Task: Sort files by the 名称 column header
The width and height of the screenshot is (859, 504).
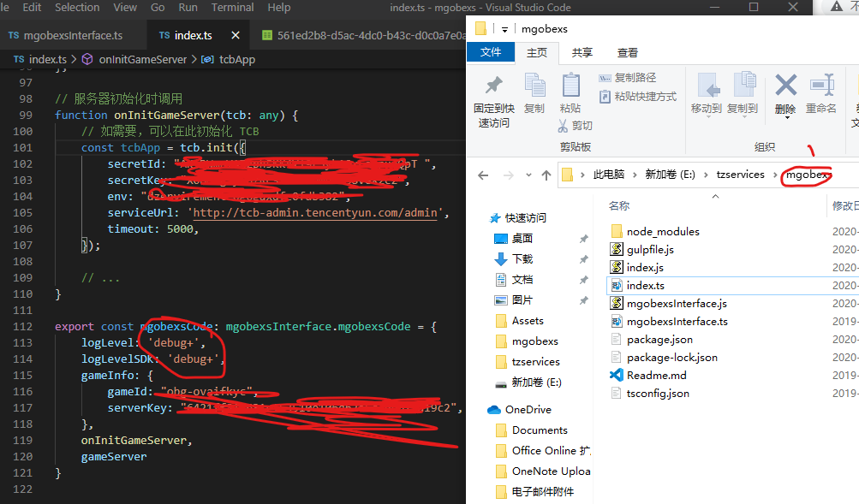Action: tap(619, 205)
